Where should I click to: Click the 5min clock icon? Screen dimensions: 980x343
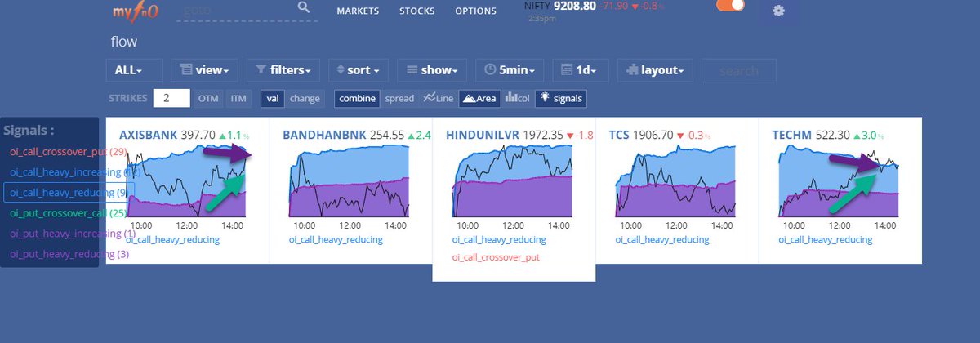[x=490, y=70]
